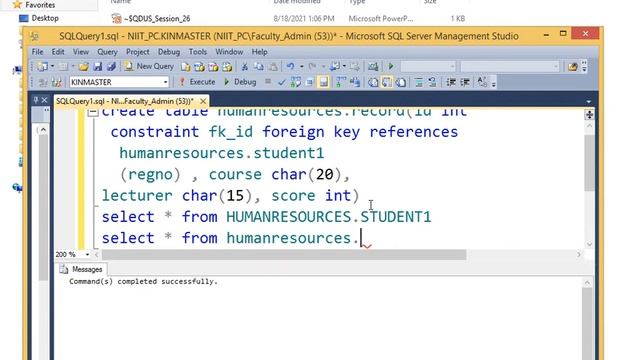Click the Change Connection icon
Viewport: 640px width, 360px height.
point(57,82)
